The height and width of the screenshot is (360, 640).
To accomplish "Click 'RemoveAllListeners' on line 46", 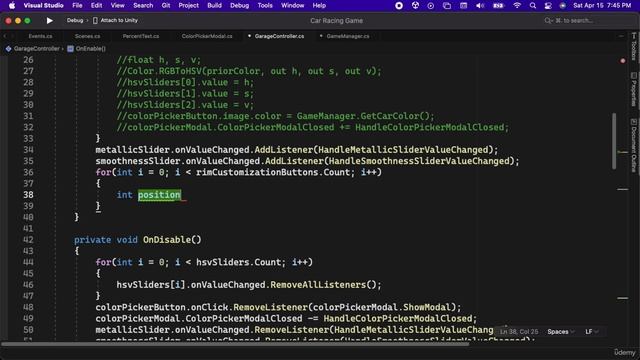I will 318,284.
